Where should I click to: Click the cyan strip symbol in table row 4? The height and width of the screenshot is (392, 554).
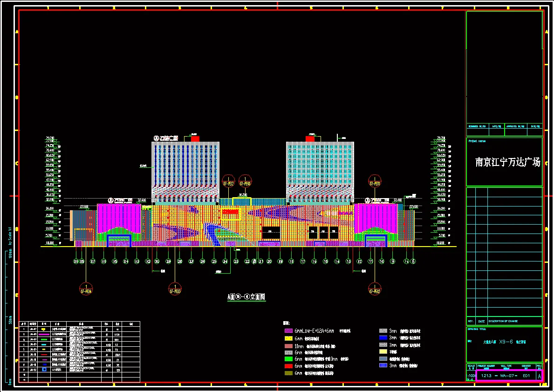pos(44,344)
